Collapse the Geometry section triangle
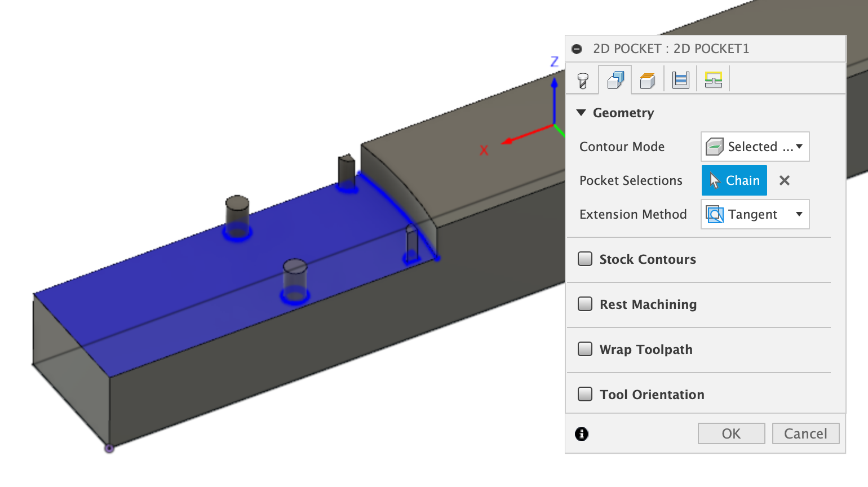This screenshot has height=487, width=868. point(581,113)
